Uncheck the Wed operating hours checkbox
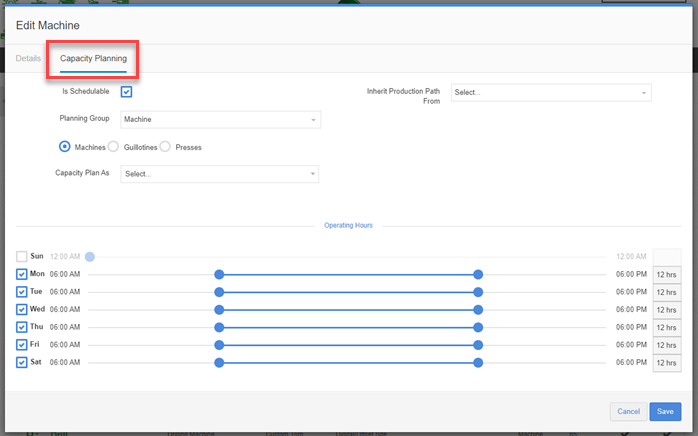This screenshot has width=698, height=436. coord(21,309)
